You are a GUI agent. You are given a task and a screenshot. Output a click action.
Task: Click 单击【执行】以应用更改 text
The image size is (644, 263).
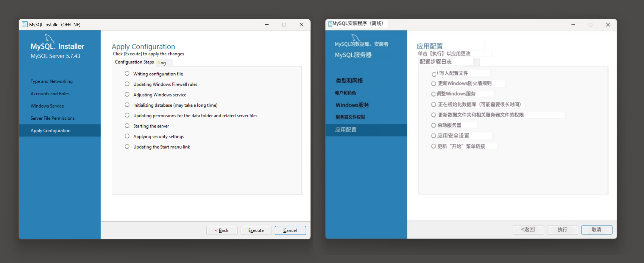click(444, 54)
